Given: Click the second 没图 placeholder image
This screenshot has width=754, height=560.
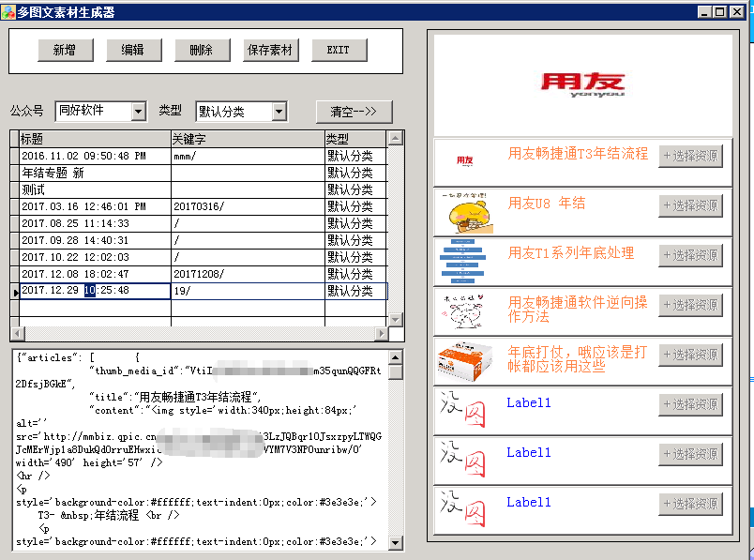Looking at the screenshot, I should (x=462, y=459).
